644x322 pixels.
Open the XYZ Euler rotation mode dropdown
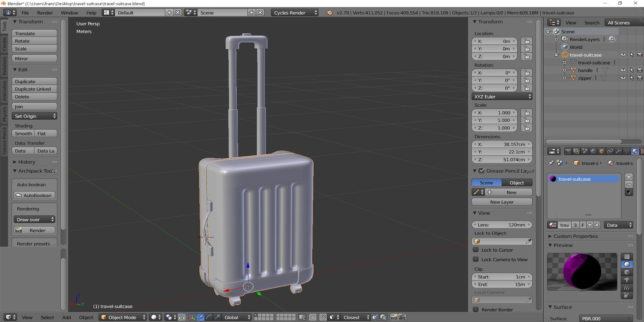click(x=502, y=97)
